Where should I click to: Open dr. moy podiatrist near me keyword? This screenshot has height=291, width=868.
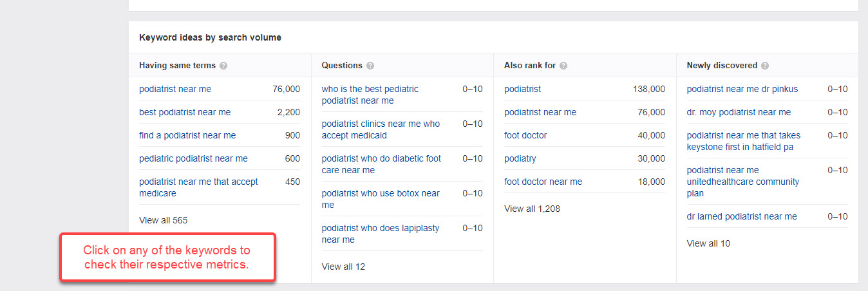pyautogui.click(x=739, y=112)
